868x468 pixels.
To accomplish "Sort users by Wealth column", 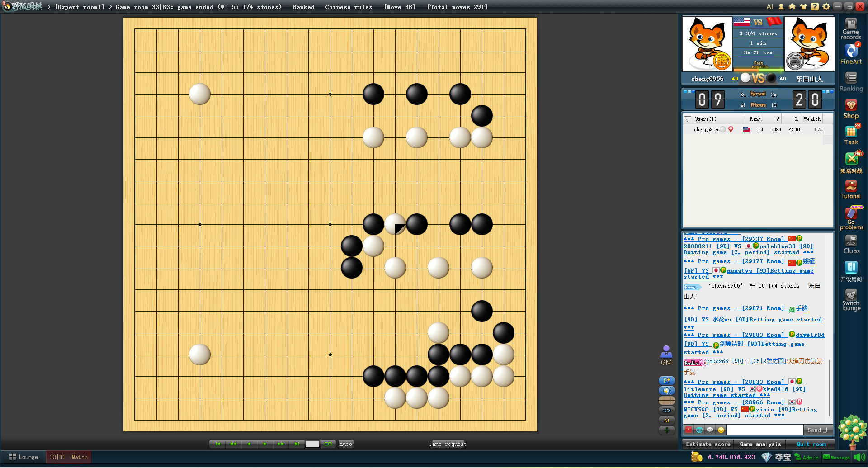I will [811, 119].
